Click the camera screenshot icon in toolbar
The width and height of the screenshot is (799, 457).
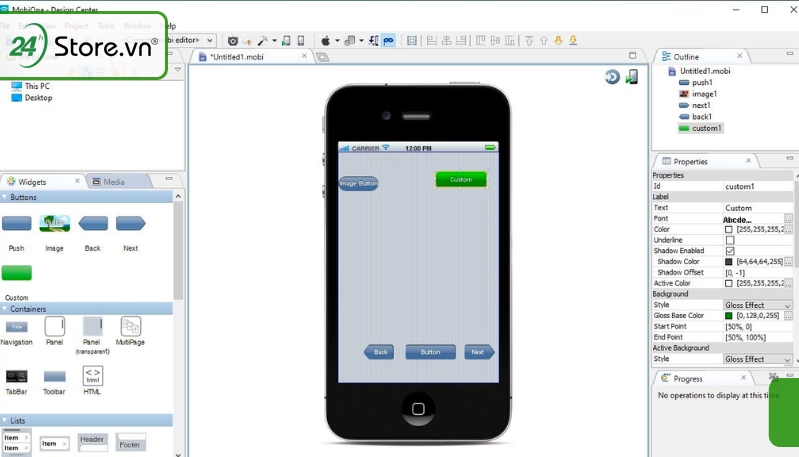tap(233, 41)
